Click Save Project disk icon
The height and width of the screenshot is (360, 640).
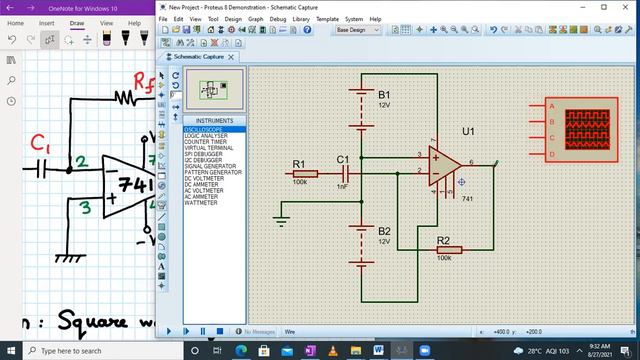coord(186,30)
